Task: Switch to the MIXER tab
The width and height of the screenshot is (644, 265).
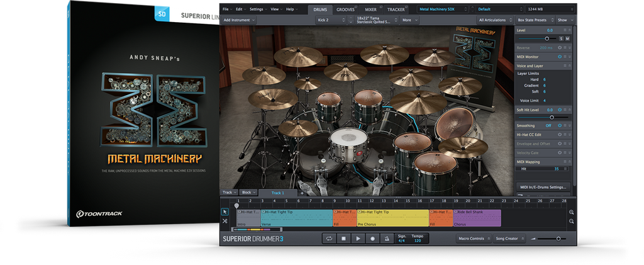Action: point(370,9)
